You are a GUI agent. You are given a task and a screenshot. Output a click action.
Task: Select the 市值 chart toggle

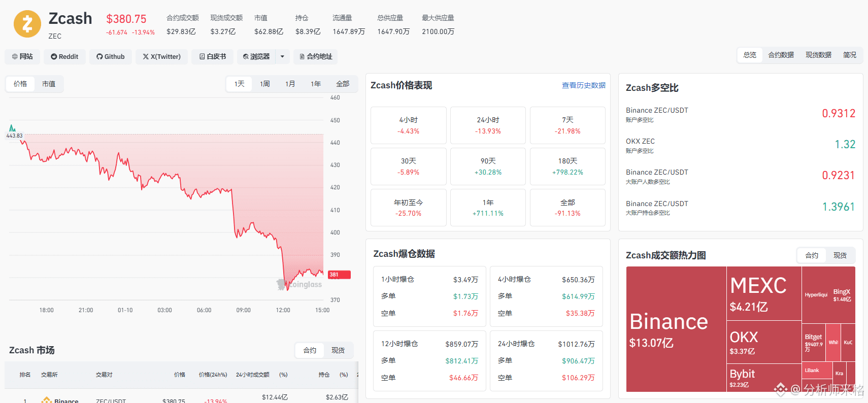[x=49, y=84]
